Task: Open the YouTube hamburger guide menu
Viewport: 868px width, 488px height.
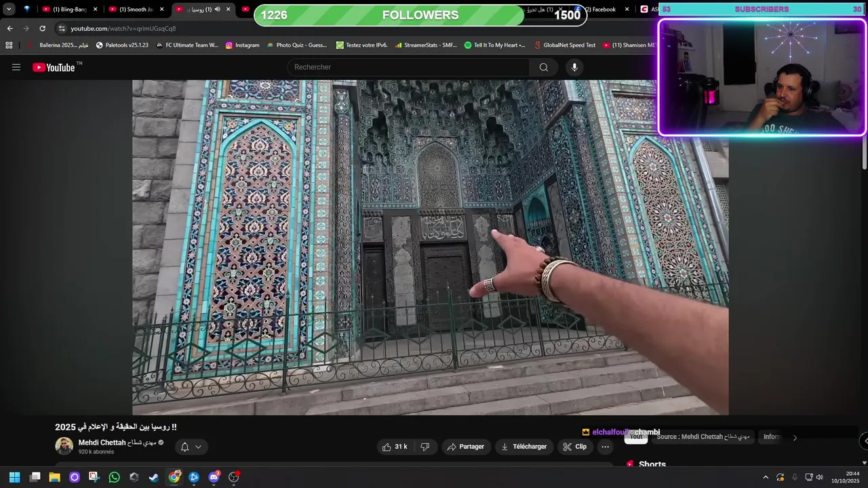Action: pos(16,67)
